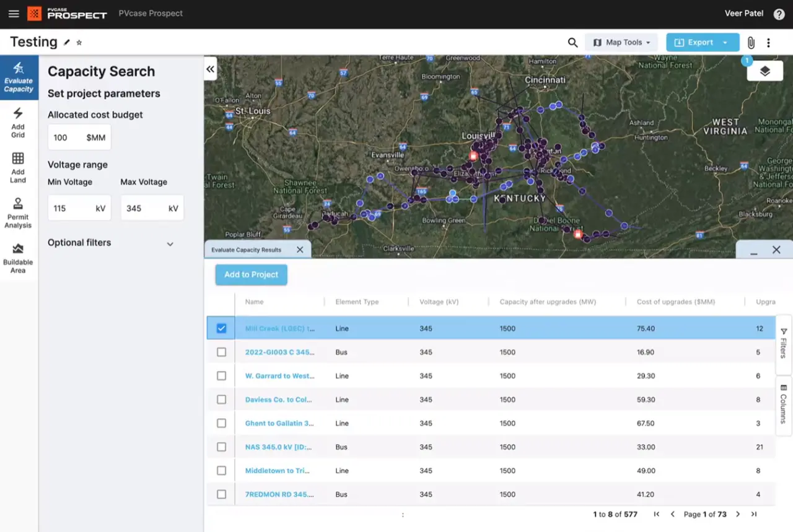This screenshot has width=793, height=532.
Task: Open the map layers panel
Action: coord(765,71)
